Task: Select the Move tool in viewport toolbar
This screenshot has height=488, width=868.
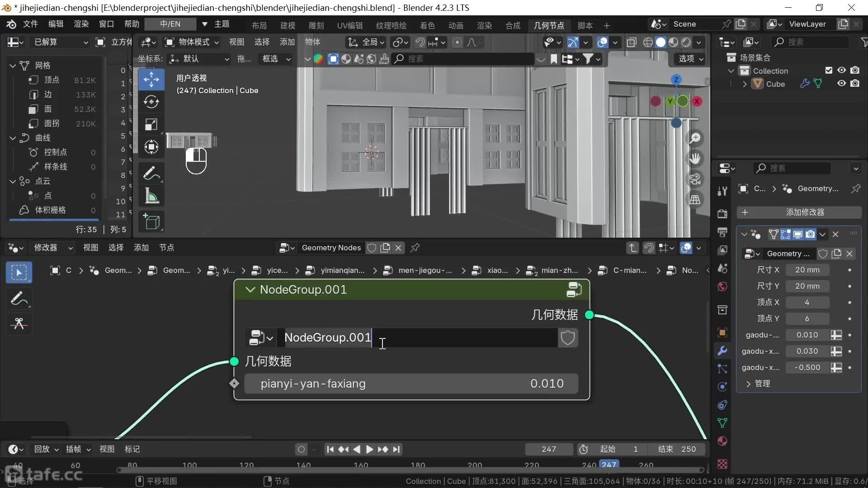Action: tap(151, 80)
